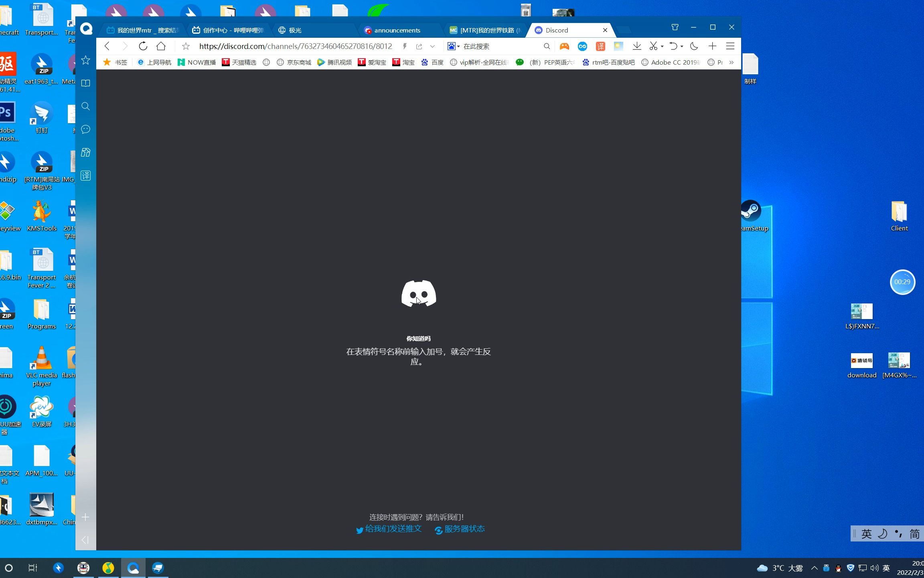Viewport: 924px width, 578px height.
Task: Open the 服务器状态 server status link
Action: [464, 529]
